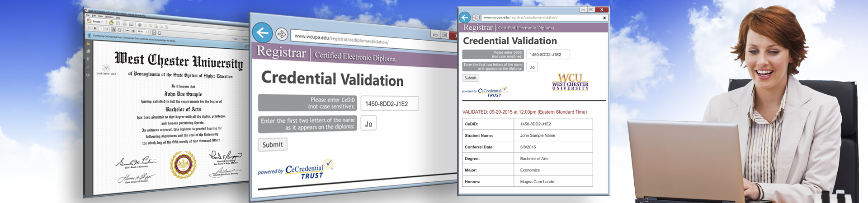This screenshot has width=868, height=203.
Task: Open the signatures panel in Acrobat sidebar
Action: coord(88,75)
